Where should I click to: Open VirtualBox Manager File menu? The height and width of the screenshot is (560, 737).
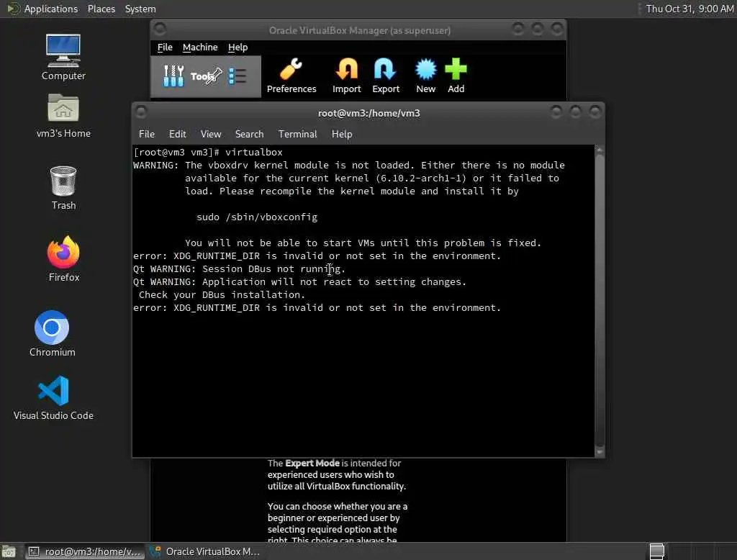pyautogui.click(x=165, y=47)
